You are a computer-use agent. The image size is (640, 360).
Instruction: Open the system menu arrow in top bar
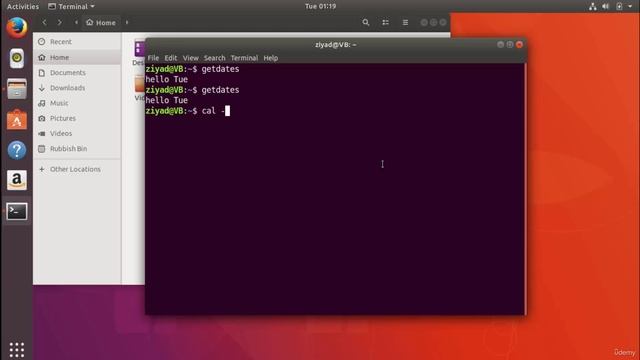(630, 6)
